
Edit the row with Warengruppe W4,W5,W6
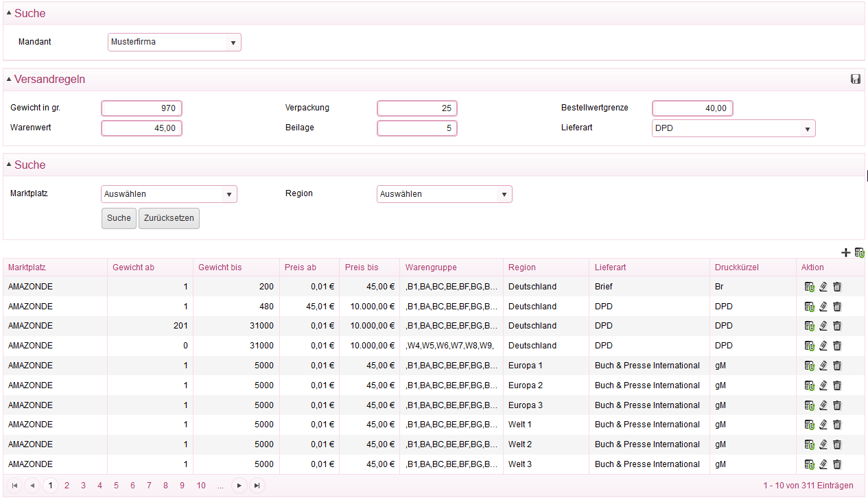click(823, 346)
